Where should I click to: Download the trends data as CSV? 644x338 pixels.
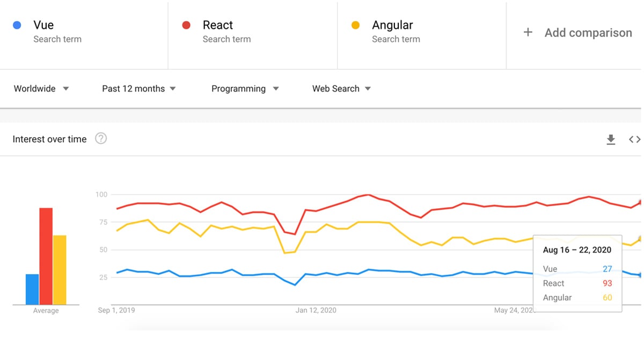[x=611, y=139]
